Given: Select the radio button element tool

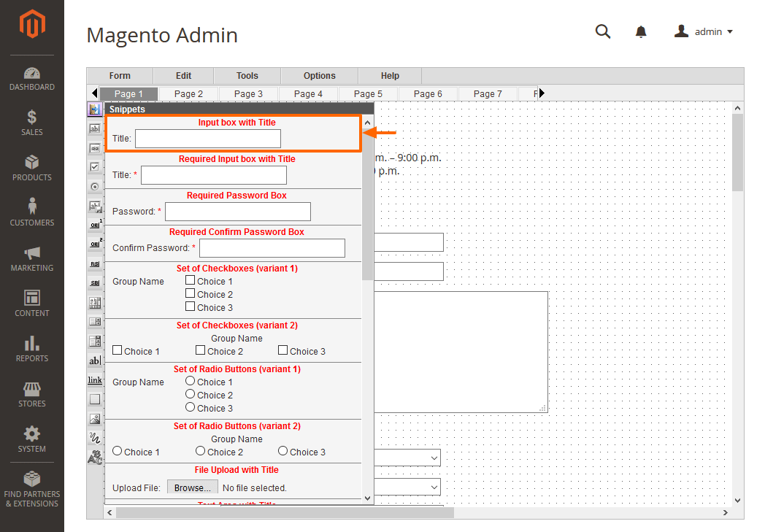Looking at the screenshot, I should (x=95, y=186).
